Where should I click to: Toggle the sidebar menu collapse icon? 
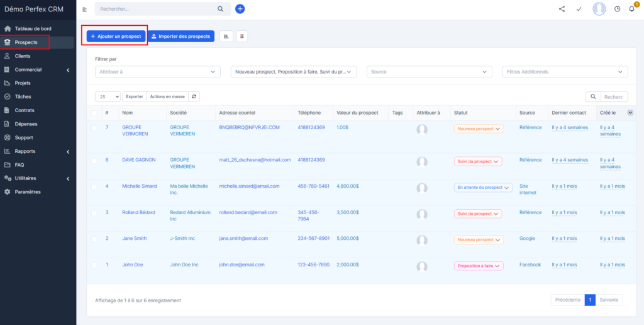click(x=85, y=9)
